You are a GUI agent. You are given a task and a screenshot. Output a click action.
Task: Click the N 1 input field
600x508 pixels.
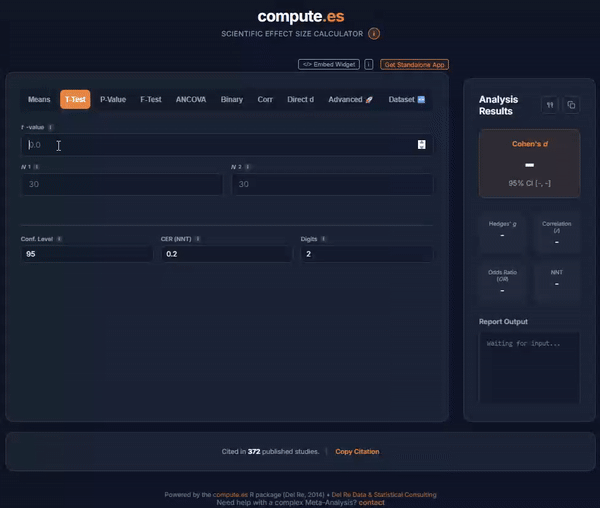tap(122, 184)
